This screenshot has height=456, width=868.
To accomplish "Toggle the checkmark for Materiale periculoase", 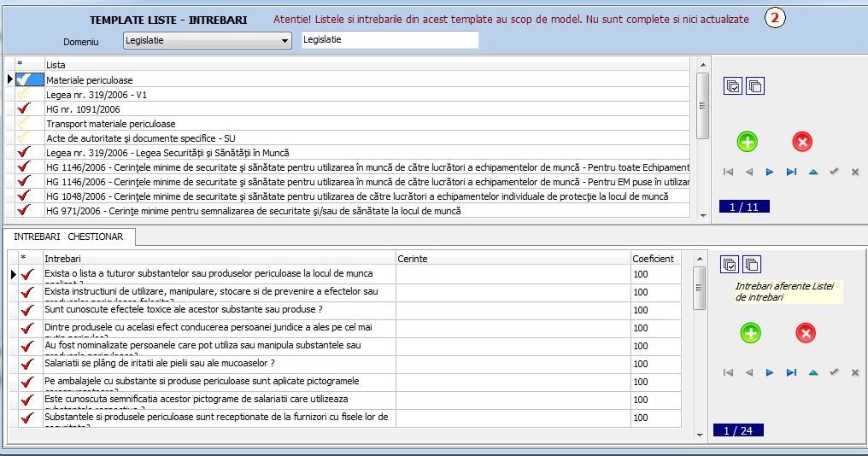I will (24, 79).
